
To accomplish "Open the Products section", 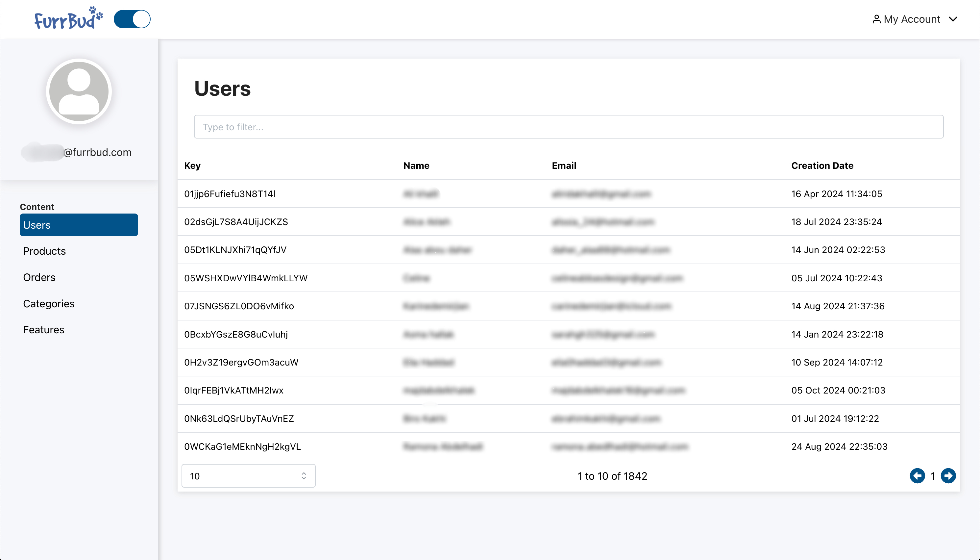I will [44, 251].
